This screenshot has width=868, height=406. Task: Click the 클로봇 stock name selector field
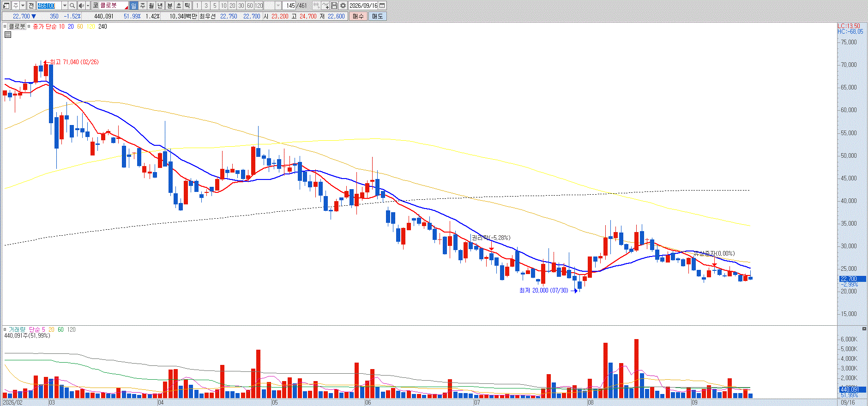110,6
